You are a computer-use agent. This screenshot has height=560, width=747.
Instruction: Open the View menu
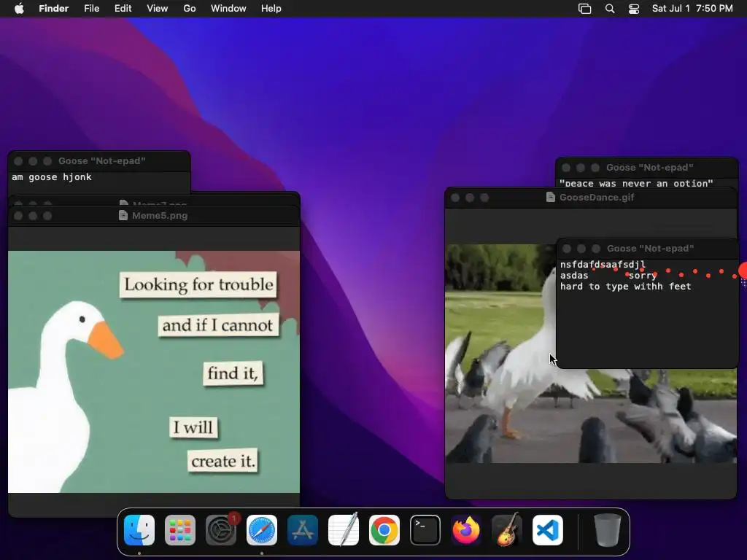158,9
